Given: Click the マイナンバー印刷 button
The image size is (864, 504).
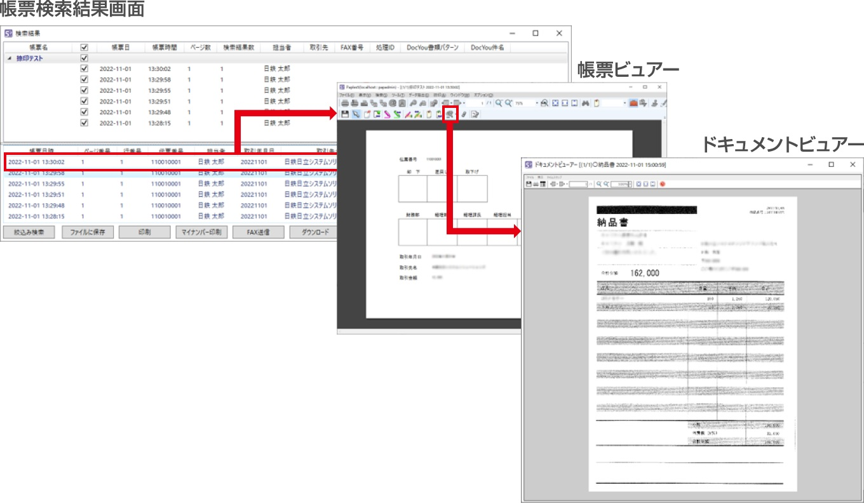Looking at the screenshot, I should click(x=201, y=232).
